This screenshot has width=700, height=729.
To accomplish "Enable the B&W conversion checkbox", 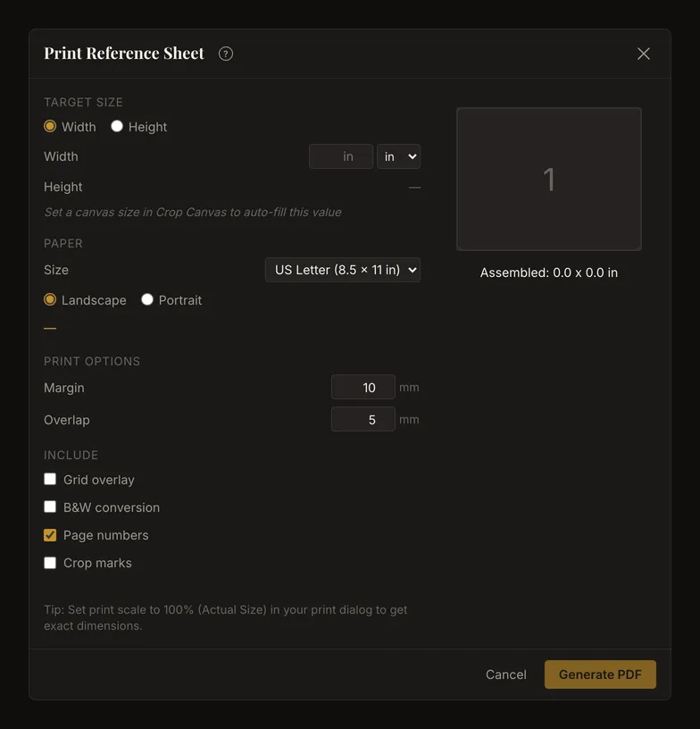I will 50,507.
